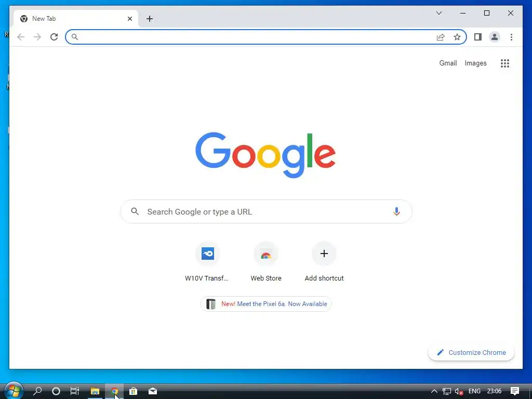Click the 23:06 clock in the tray
Image resolution: width=532 pixels, height=399 pixels.
[x=495, y=391]
